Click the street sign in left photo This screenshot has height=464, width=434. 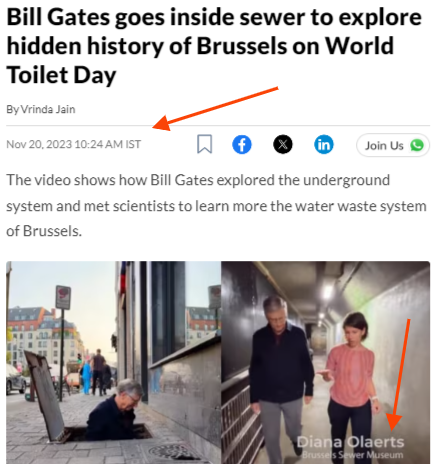click(x=63, y=297)
